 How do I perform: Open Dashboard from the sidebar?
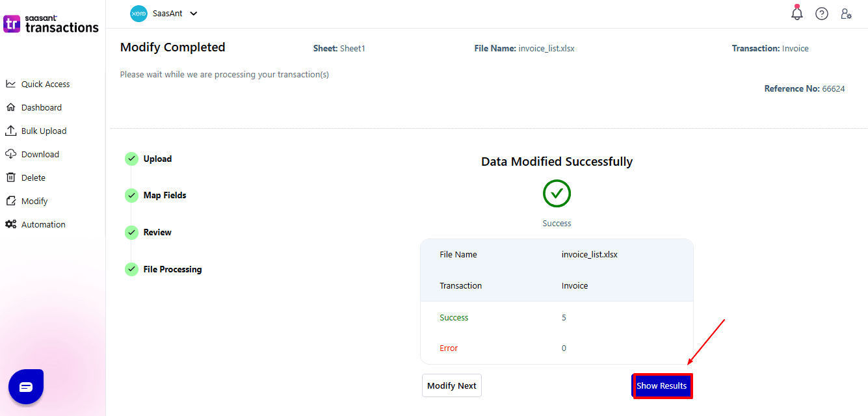41,107
